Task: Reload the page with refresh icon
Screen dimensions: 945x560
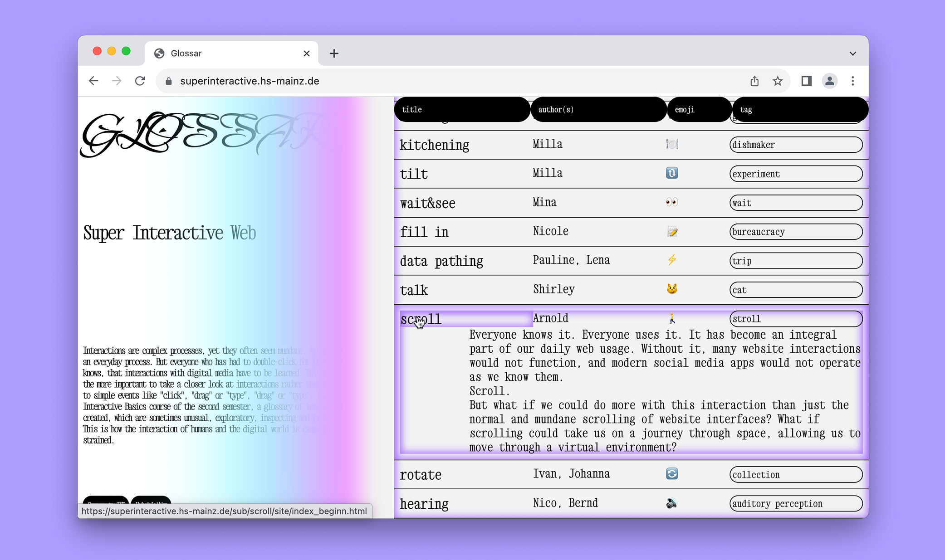Action: click(140, 81)
